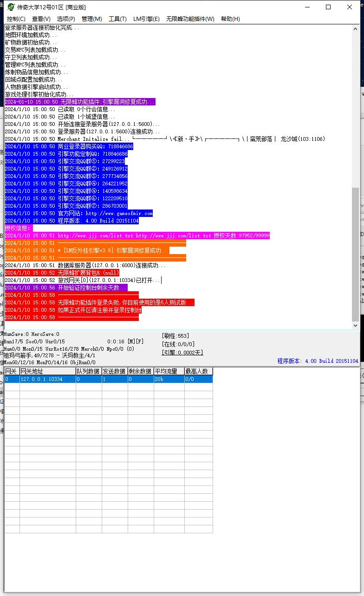
Task: Click the 无限蜂扩展背包R:(null) log line
Action: (x=62, y=273)
